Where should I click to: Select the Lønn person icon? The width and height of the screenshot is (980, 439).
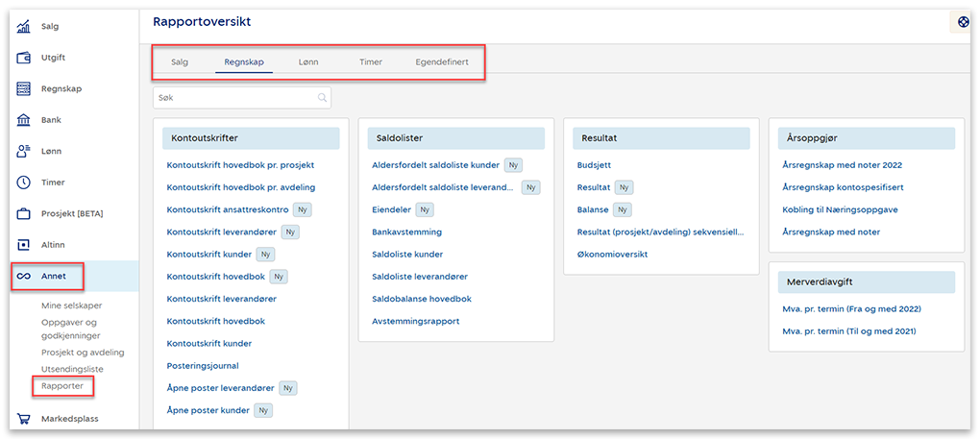(25, 151)
